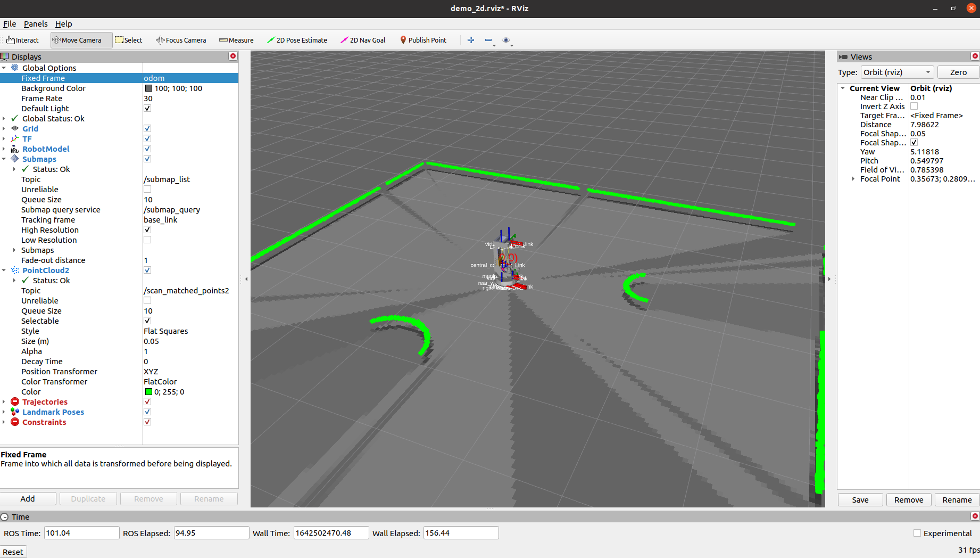Open the view Type combo box
This screenshot has width=980, height=558.
(896, 72)
